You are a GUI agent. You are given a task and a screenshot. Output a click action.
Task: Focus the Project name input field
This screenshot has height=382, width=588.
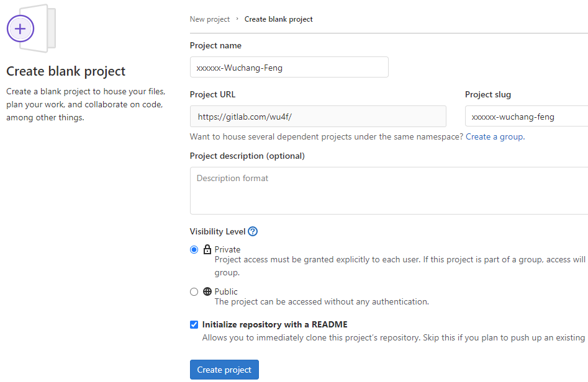(x=289, y=67)
